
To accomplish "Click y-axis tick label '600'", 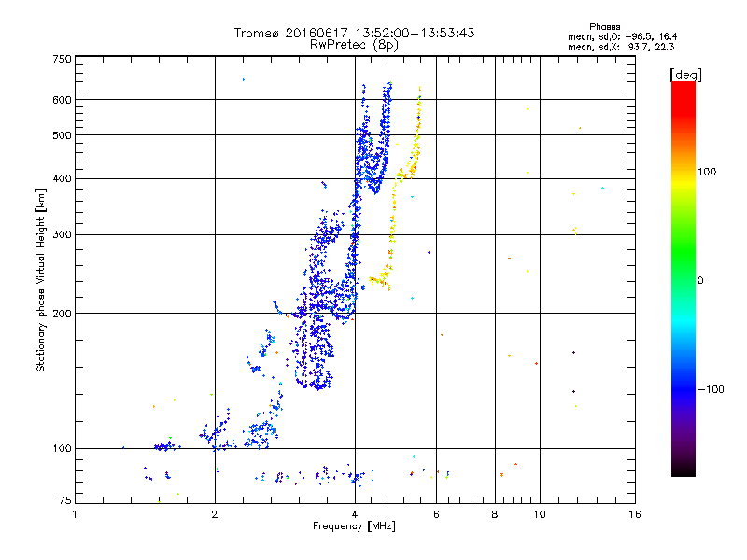I will point(62,100).
